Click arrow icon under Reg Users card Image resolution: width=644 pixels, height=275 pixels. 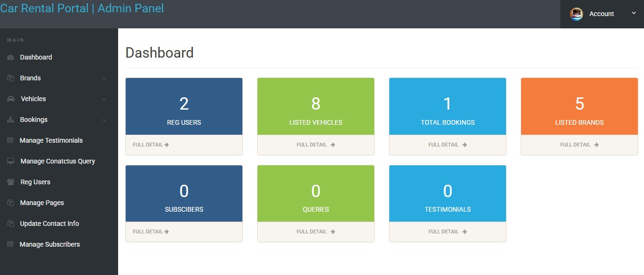[166, 145]
